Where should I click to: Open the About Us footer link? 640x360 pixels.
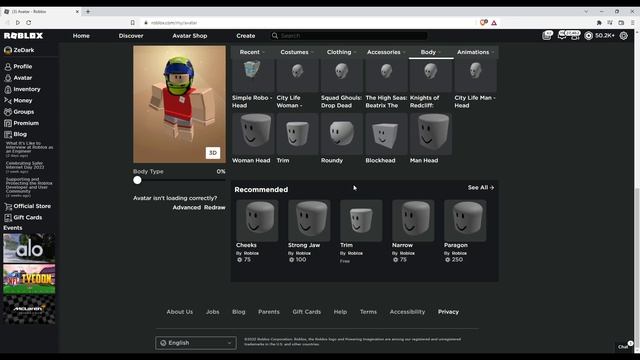point(180,312)
